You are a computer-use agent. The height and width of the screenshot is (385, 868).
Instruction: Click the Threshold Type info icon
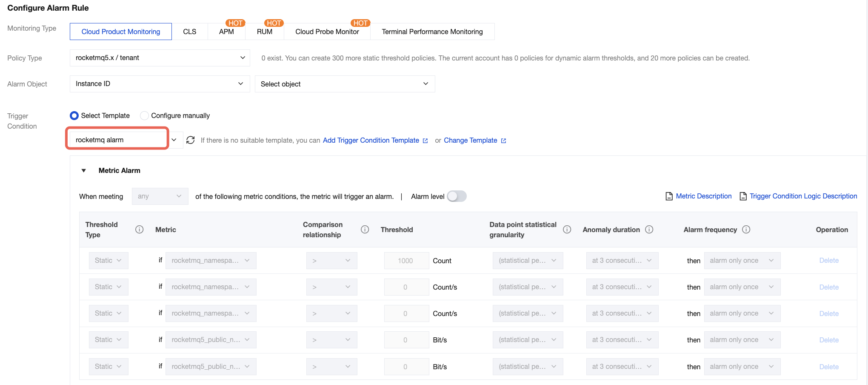[139, 230]
